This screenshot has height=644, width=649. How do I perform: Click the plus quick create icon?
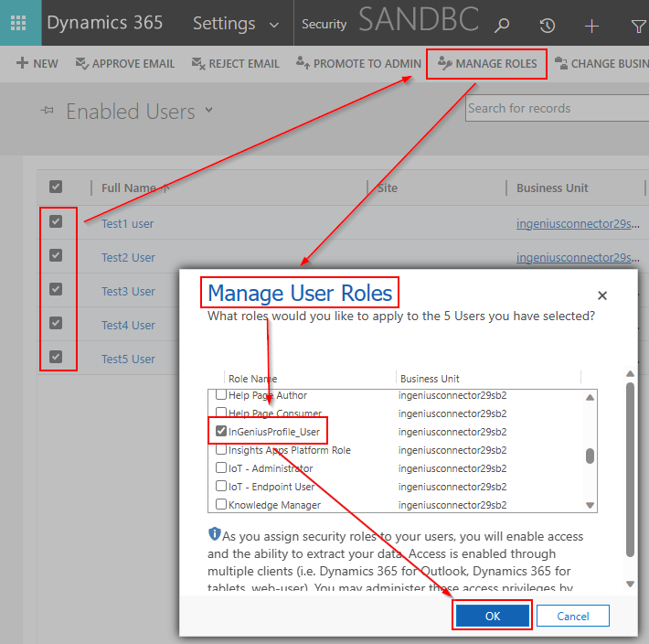(x=592, y=25)
